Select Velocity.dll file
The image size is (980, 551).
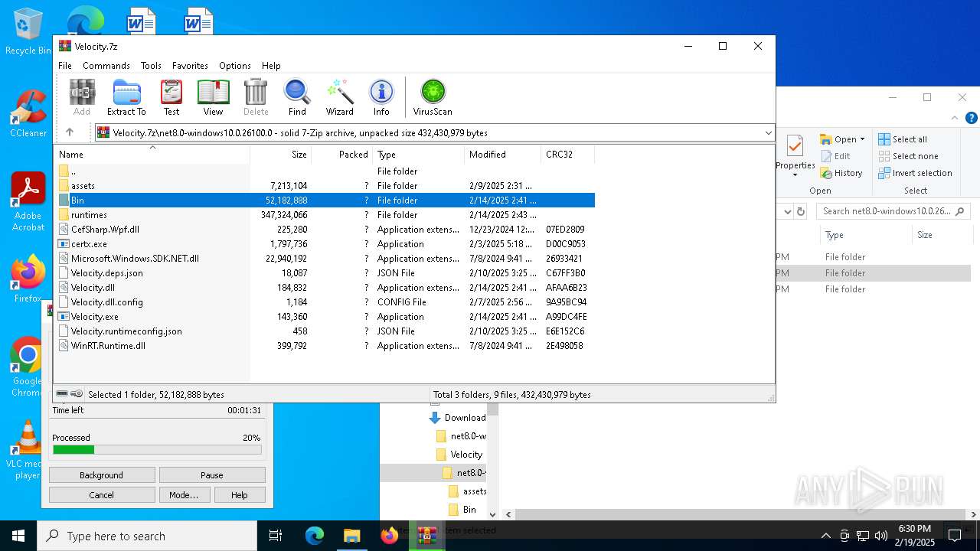[x=325, y=288]
